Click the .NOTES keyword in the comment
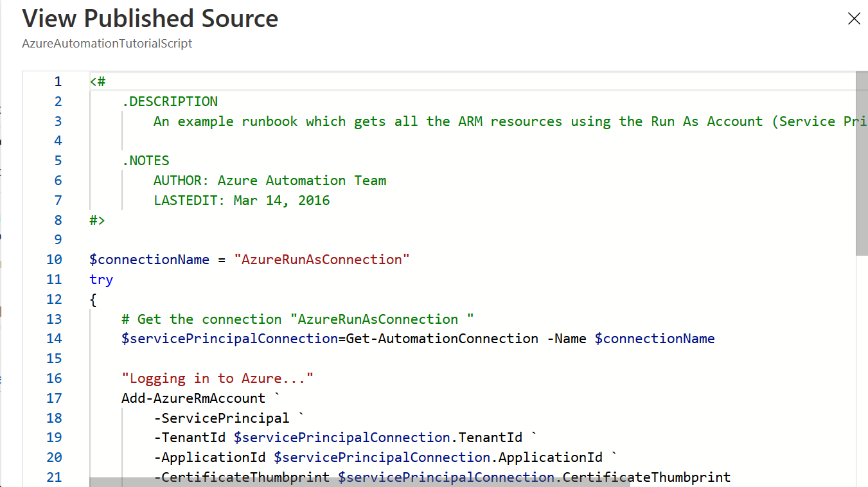Screen dimensions: 868x487 tap(145, 161)
